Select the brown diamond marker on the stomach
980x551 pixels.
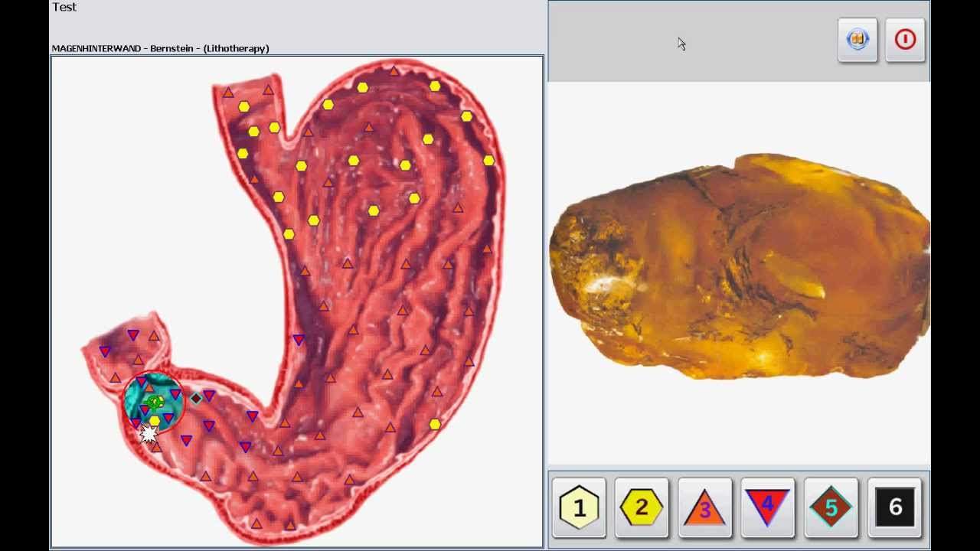(196, 398)
